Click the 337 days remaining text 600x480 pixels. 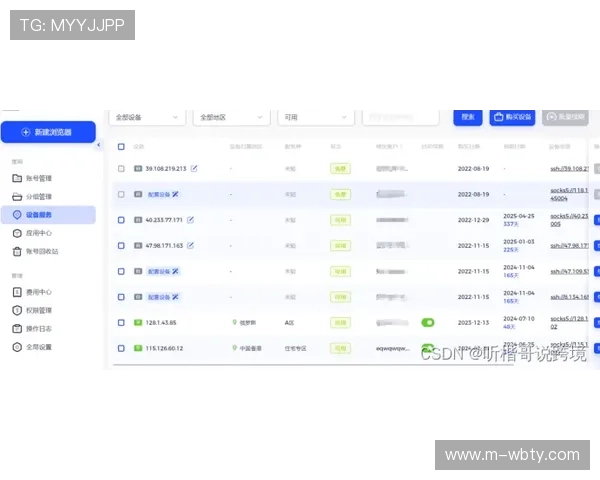pos(511,224)
